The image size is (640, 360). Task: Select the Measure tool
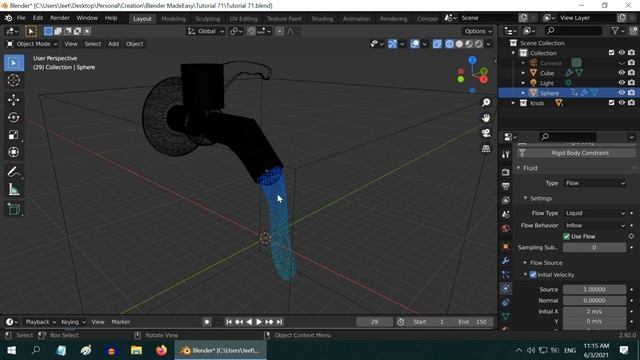pos(13,189)
